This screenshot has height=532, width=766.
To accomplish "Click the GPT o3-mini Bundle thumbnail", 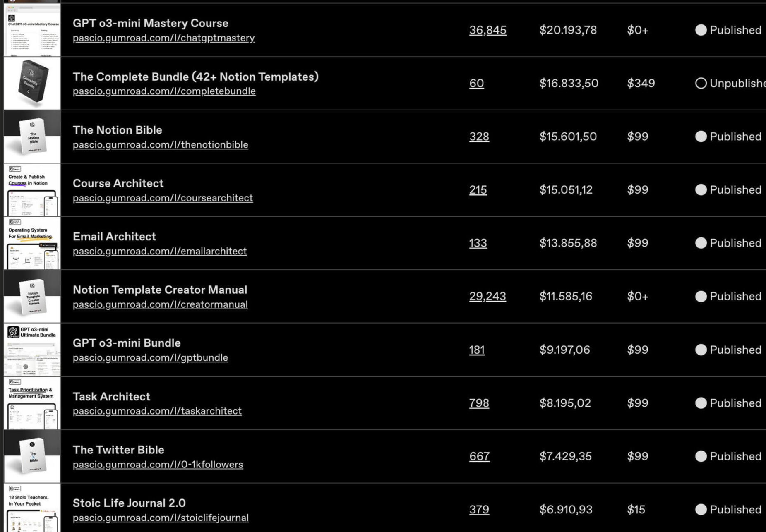I will (32, 350).
